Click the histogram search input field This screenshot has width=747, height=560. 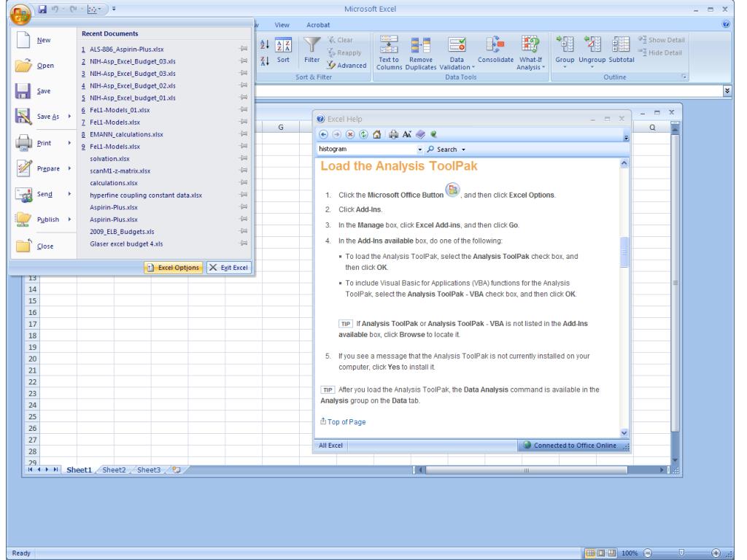coord(366,149)
